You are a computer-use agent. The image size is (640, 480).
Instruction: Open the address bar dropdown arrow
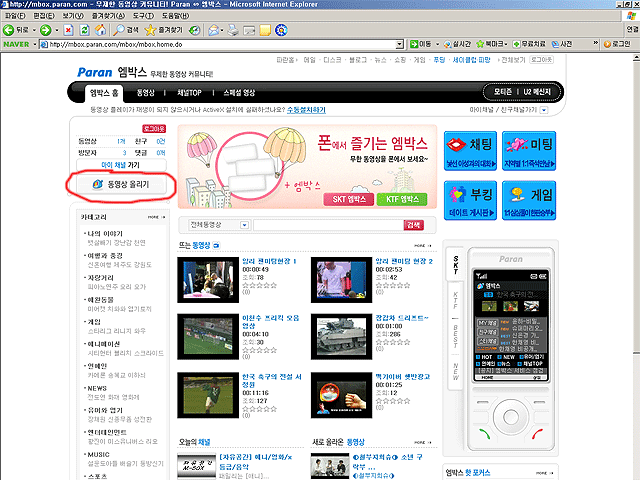pos(400,44)
